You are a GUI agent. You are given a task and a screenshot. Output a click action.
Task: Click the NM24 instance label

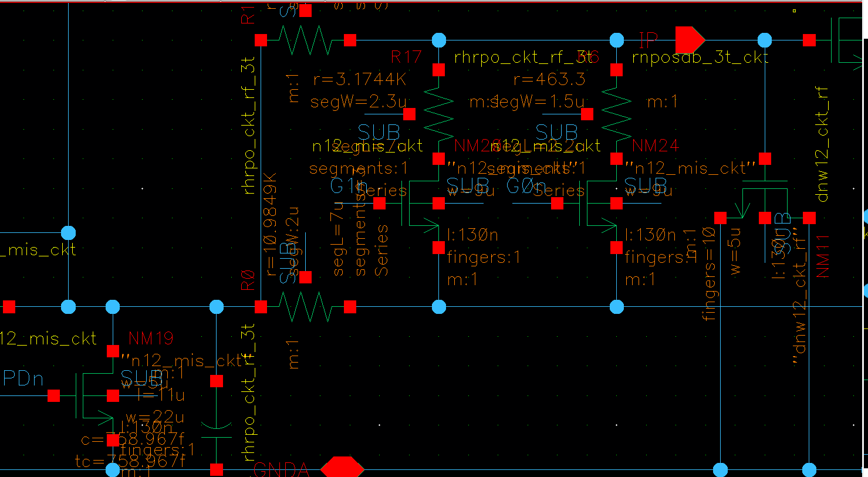655,146
